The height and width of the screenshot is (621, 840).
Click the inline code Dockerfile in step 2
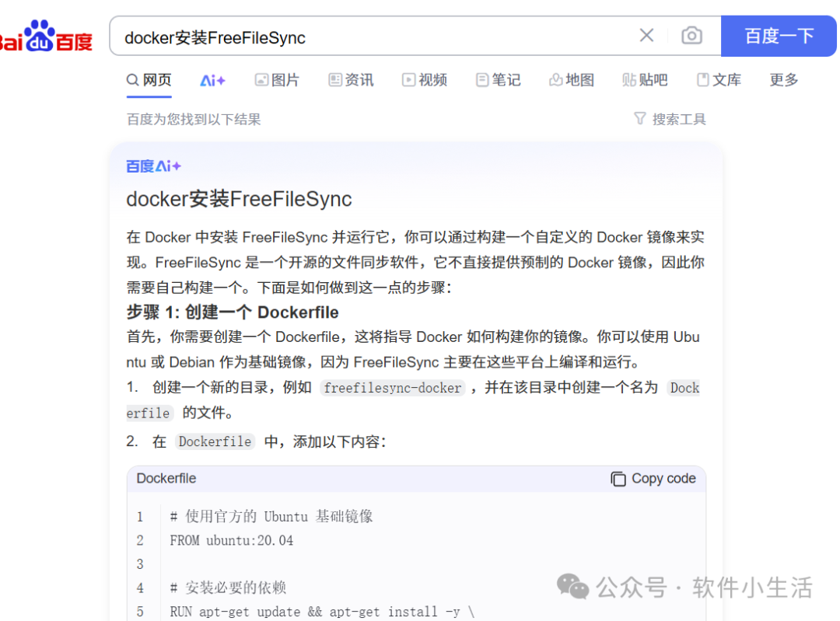(215, 441)
